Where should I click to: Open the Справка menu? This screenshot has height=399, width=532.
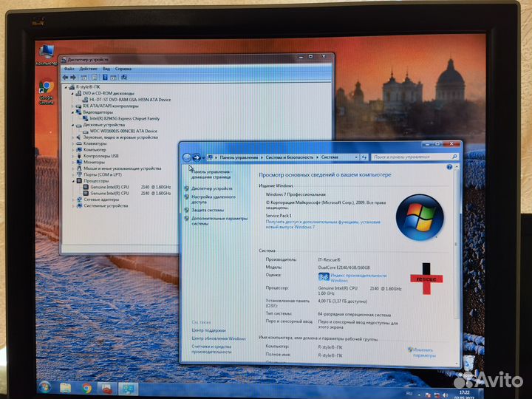[x=123, y=69]
